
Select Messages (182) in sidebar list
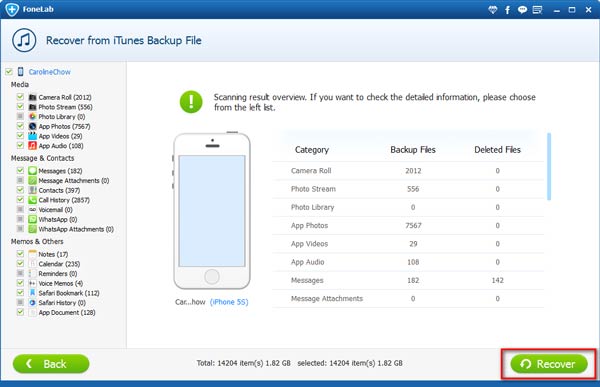click(60, 171)
